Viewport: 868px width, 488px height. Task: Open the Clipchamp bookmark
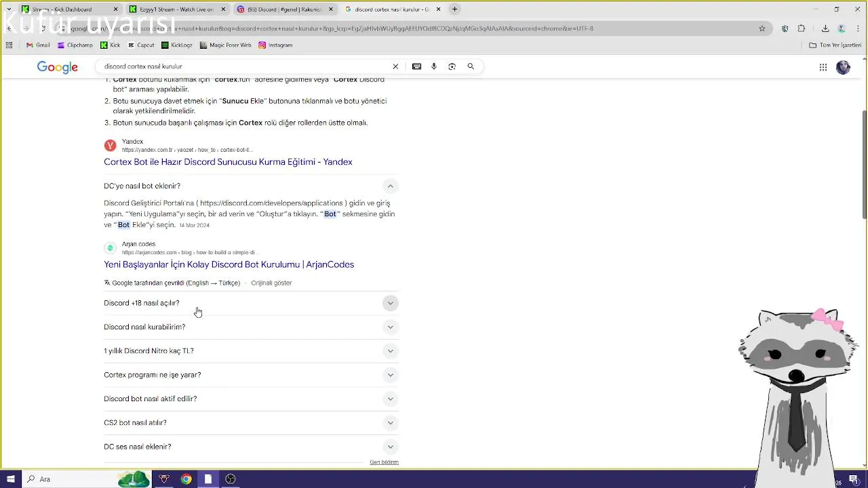[75, 45]
